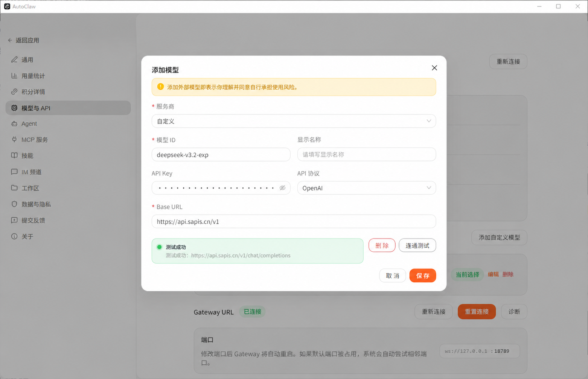The width and height of the screenshot is (588, 379).
Task: Click the MCP 服务 plug icon
Action: (14, 139)
